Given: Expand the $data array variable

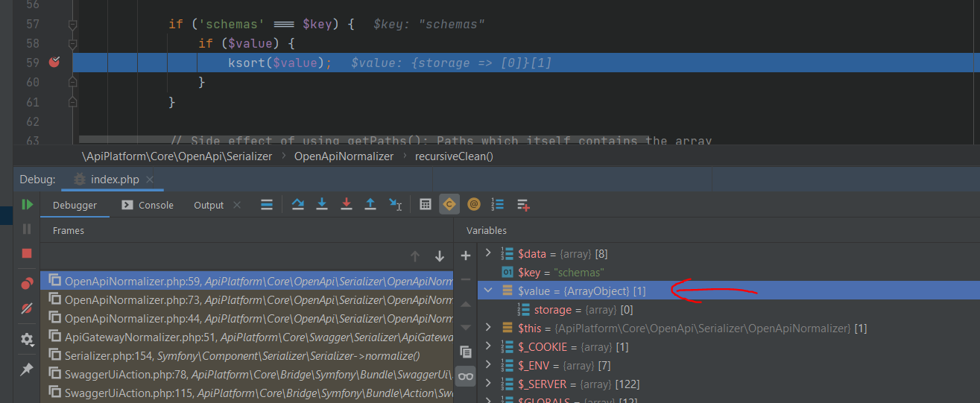Looking at the screenshot, I should 488,254.
